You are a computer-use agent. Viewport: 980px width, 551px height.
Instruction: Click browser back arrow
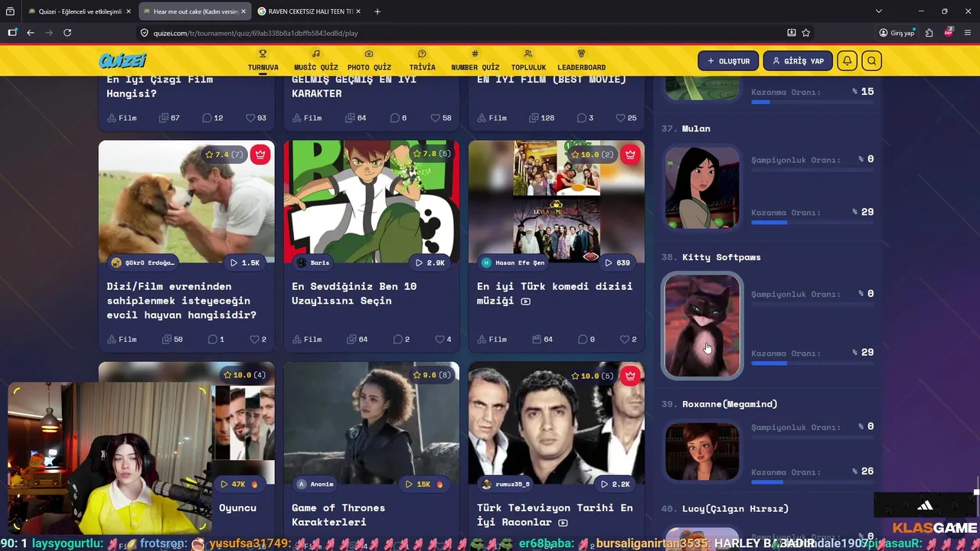(31, 33)
